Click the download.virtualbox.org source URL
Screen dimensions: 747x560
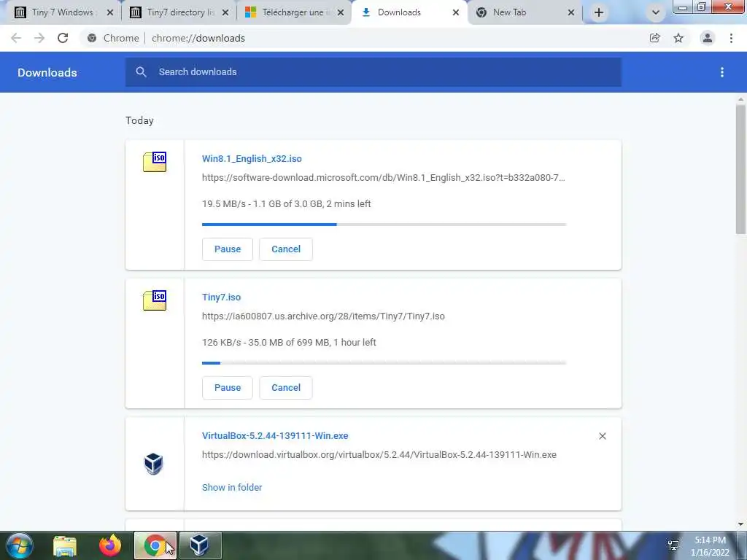(x=379, y=455)
